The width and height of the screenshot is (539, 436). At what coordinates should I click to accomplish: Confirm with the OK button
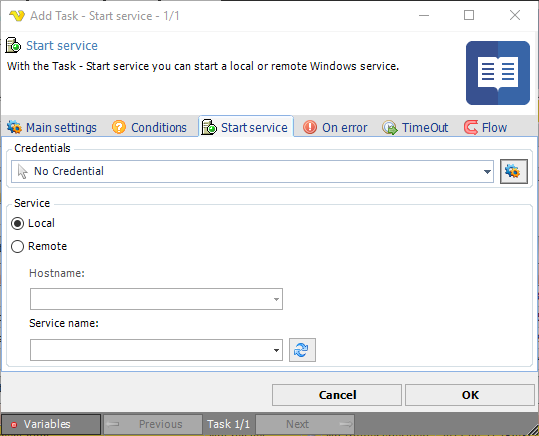coord(470,395)
